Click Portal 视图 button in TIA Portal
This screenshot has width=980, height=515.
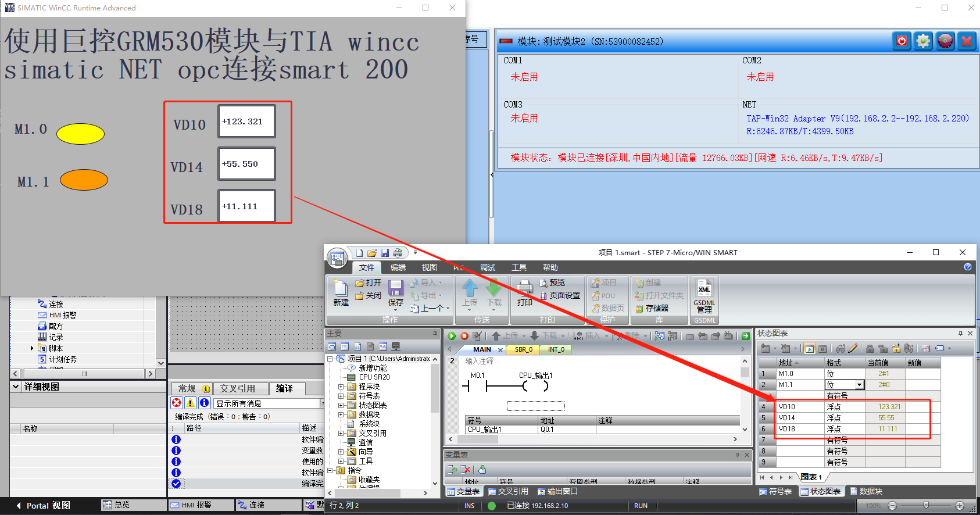(x=43, y=505)
